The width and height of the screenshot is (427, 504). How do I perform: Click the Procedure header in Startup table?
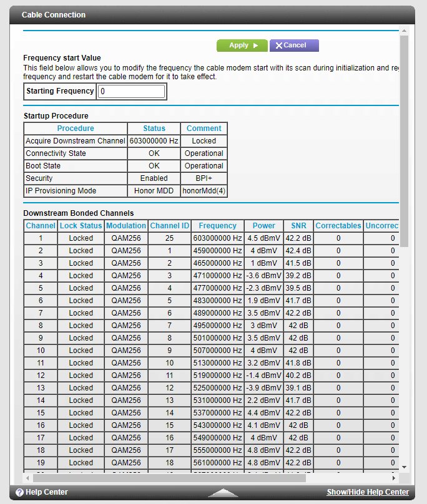pyautogui.click(x=76, y=128)
